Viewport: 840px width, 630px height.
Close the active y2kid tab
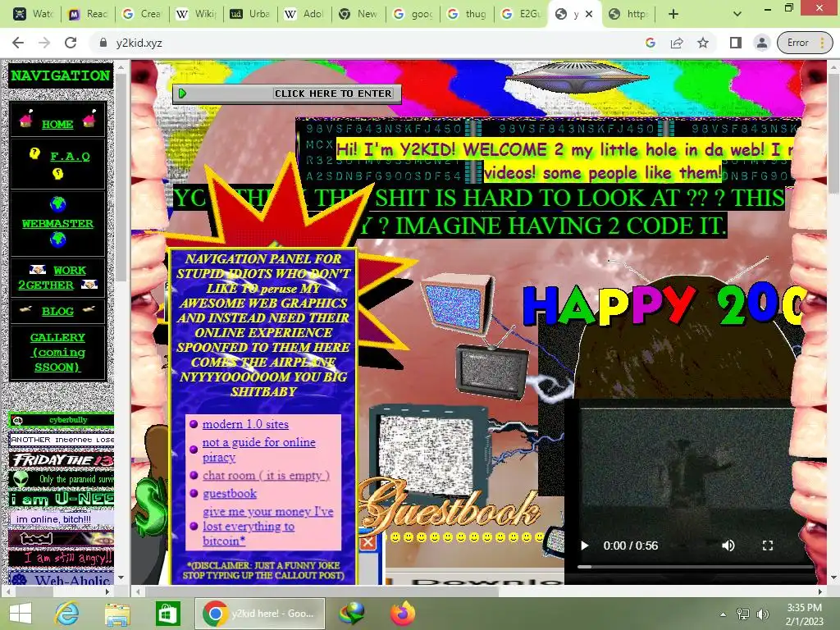tap(589, 14)
